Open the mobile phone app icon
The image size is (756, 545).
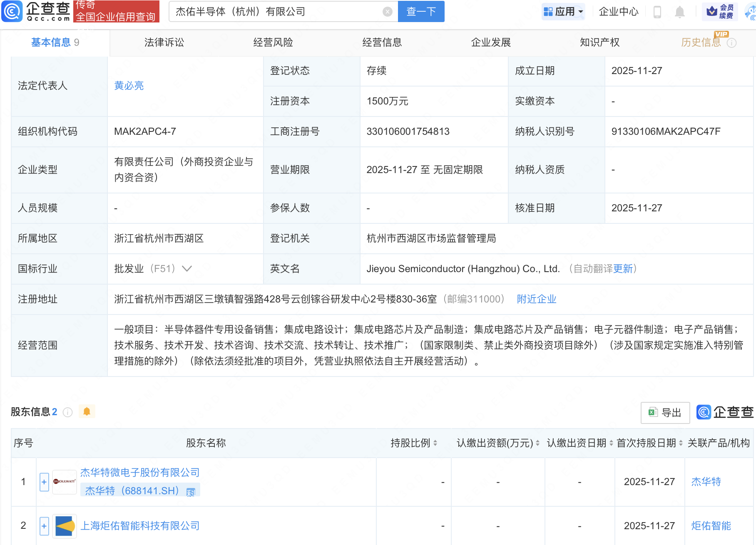657,12
